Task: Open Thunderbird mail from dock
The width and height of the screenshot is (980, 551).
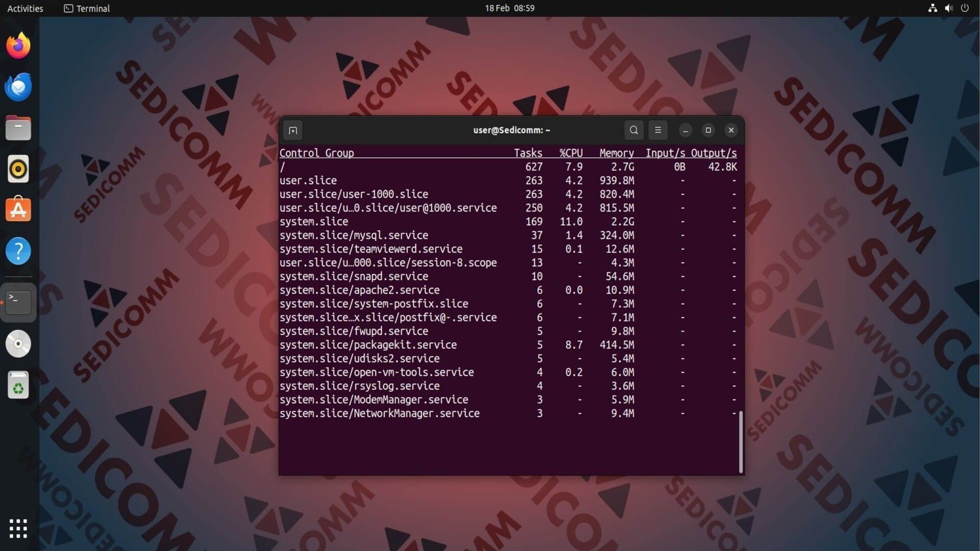Action: (18, 87)
